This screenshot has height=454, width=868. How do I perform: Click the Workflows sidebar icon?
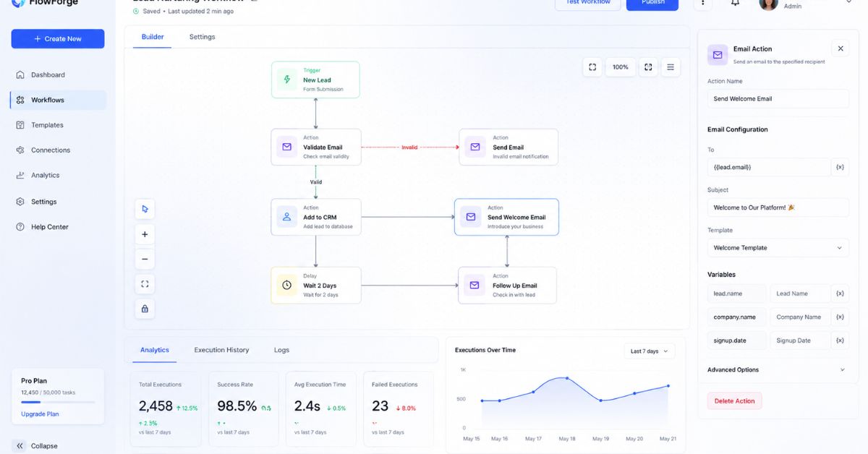coord(20,100)
